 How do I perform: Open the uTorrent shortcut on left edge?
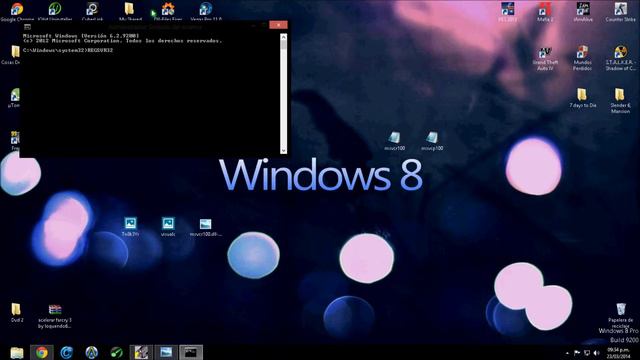click(x=14, y=98)
